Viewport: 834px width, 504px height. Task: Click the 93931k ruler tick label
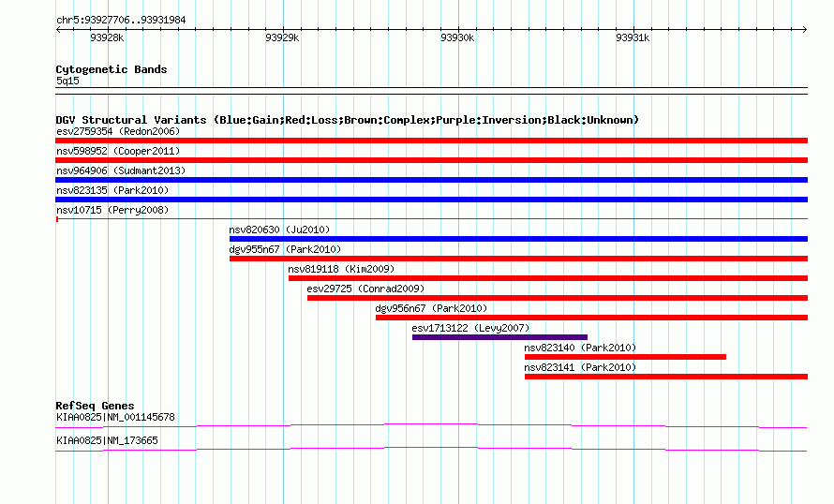point(633,37)
